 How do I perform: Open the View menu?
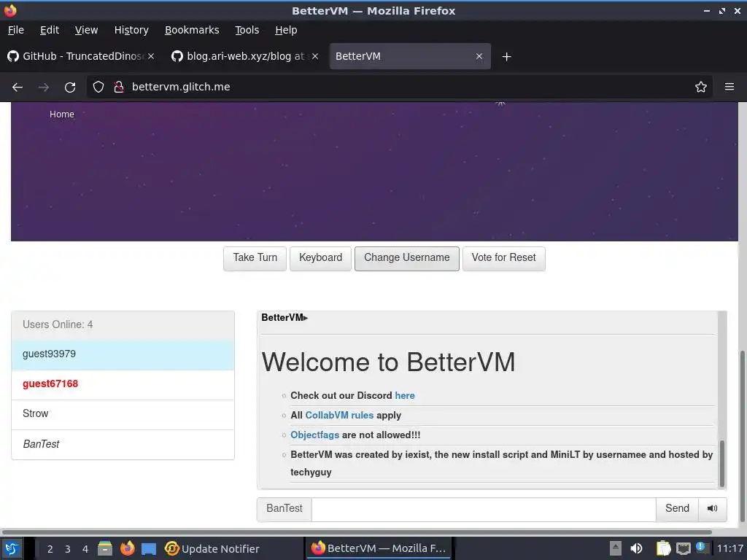pyautogui.click(x=86, y=30)
